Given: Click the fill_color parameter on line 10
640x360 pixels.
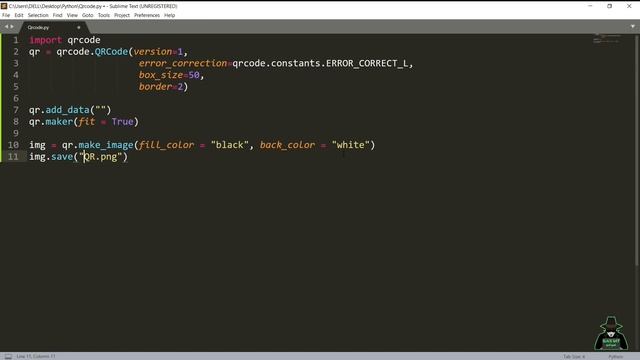Looking at the screenshot, I should (x=167, y=145).
